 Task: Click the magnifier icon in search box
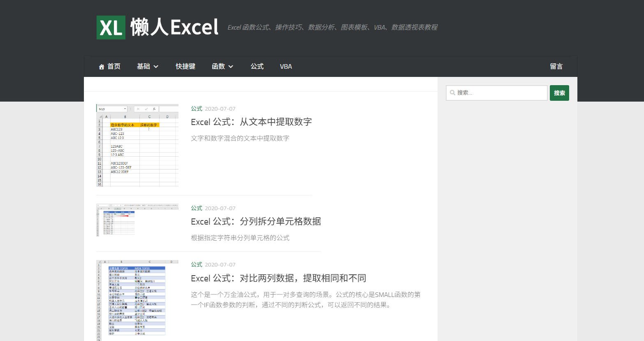click(x=452, y=93)
